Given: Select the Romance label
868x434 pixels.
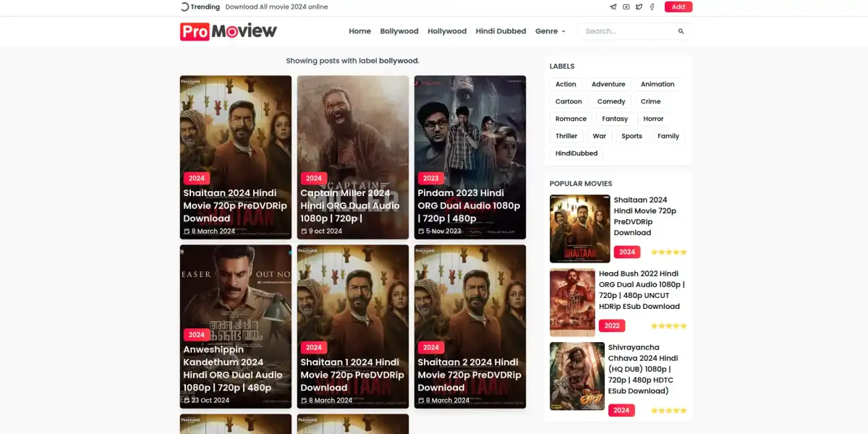Looking at the screenshot, I should (571, 119).
